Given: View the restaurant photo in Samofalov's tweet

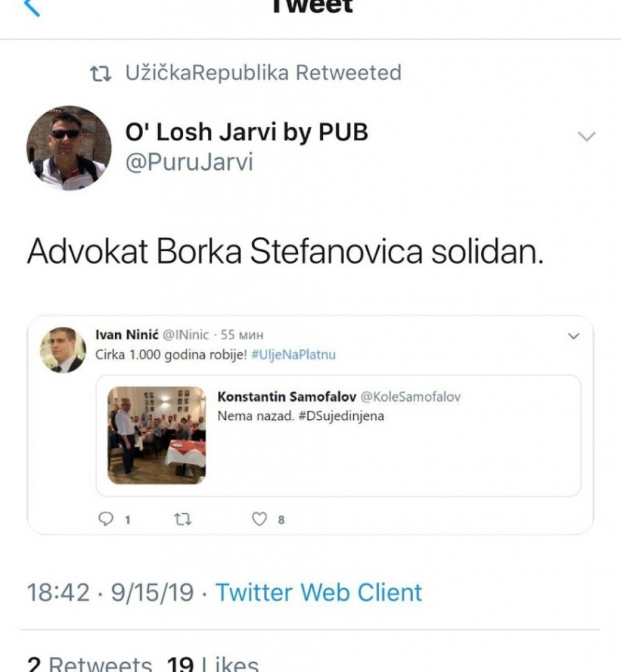Looking at the screenshot, I should 156,436.
